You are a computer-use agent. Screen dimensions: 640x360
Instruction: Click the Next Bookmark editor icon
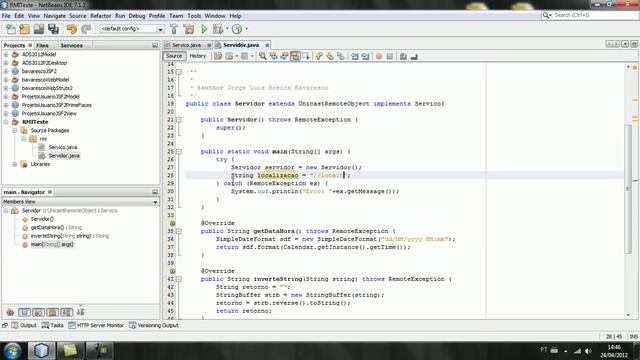click(x=330, y=56)
